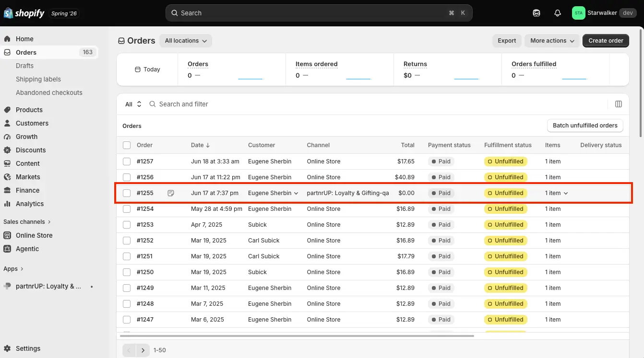Click the Orders fulfilled metric card
Image resolution: width=644 pixels, height=358 pixels.
[555, 69]
